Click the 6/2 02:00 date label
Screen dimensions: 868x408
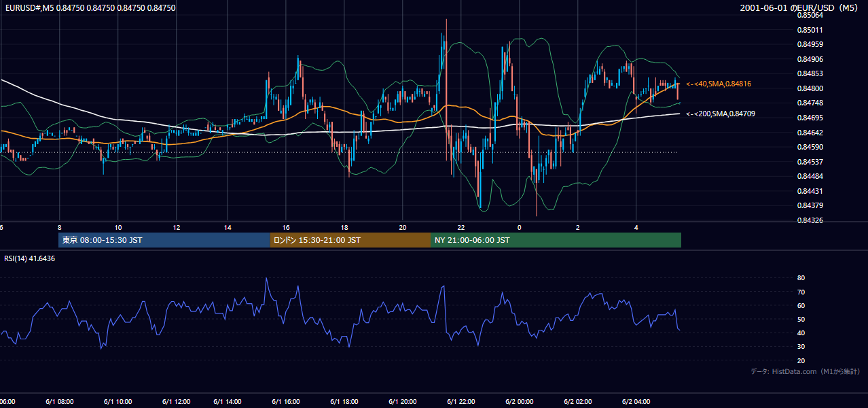[578, 401]
